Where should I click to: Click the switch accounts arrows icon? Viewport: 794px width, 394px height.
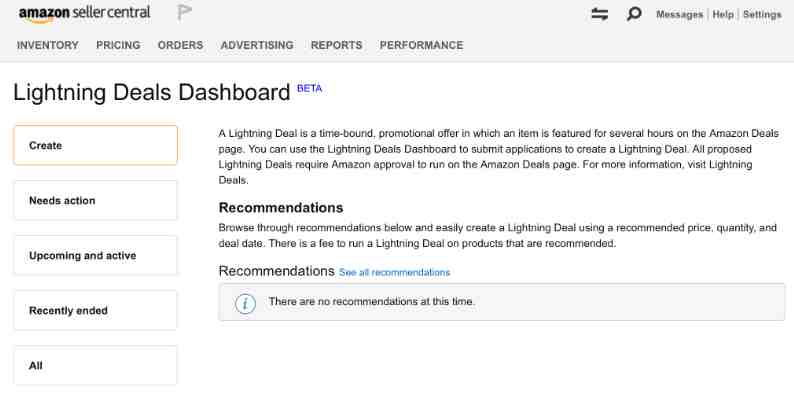click(600, 14)
